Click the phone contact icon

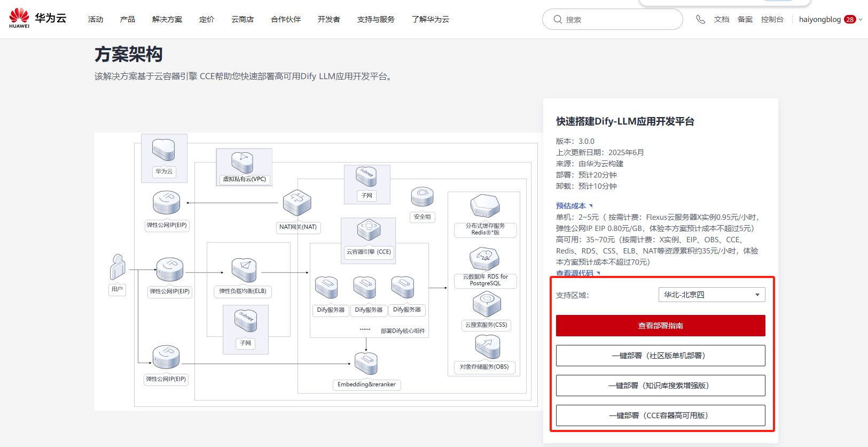pyautogui.click(x=701, y=19)
